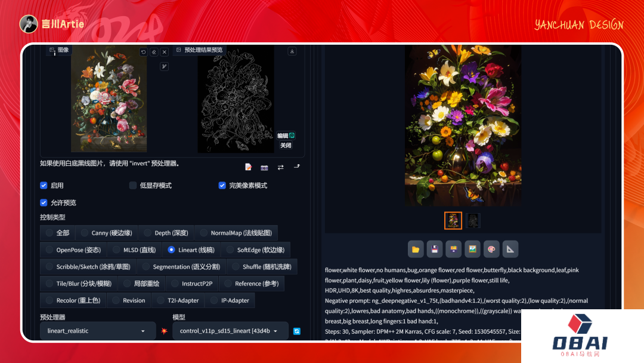The image size is (644, 363).
Task: Select the second lineart result thumbnail
Action: click(473, 221)
